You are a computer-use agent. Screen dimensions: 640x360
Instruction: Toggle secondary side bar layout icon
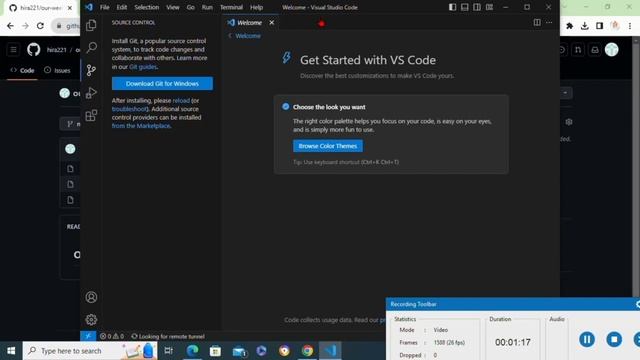pos(477,7)
